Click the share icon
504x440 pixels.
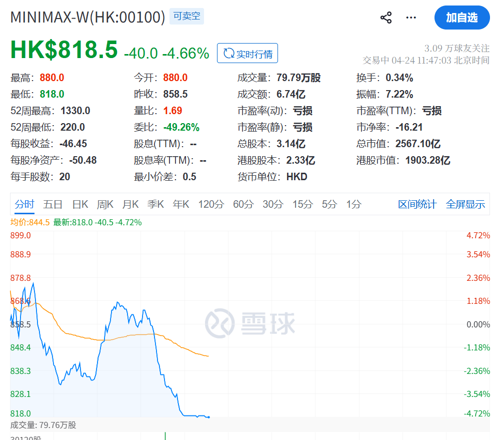click(385, 18)
